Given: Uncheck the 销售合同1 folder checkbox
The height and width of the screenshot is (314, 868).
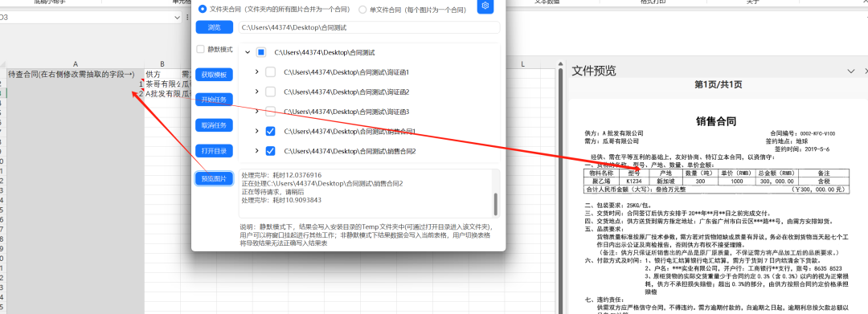Looking at the screenshot, I should [271, 131].
